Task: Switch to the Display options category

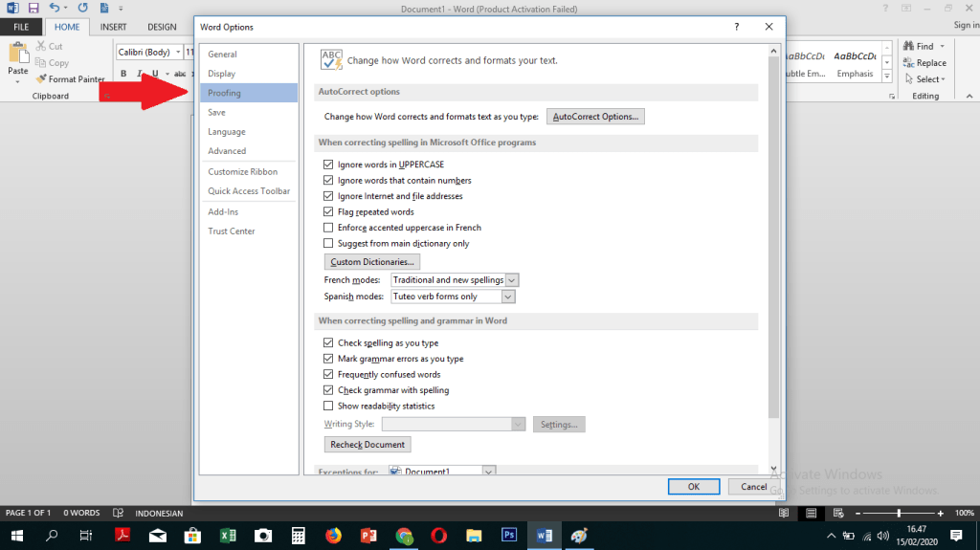Action: (x=221, y=74)
